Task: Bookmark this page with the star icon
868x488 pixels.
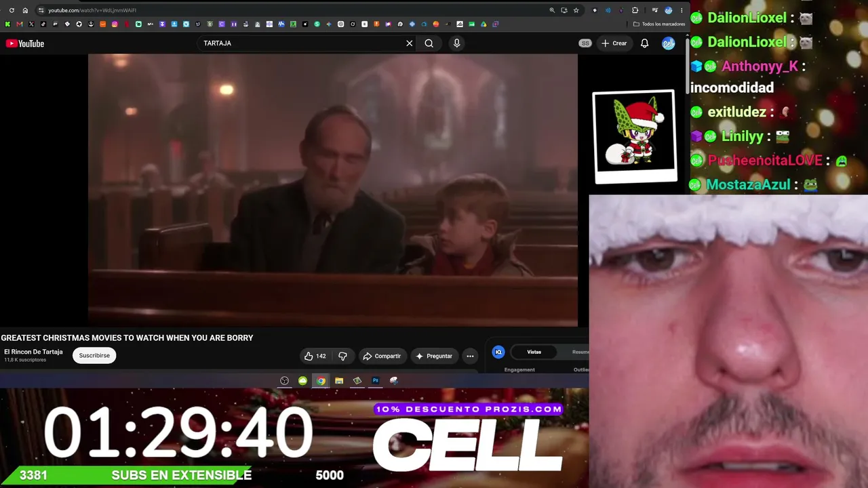Action: click(576, 10)
